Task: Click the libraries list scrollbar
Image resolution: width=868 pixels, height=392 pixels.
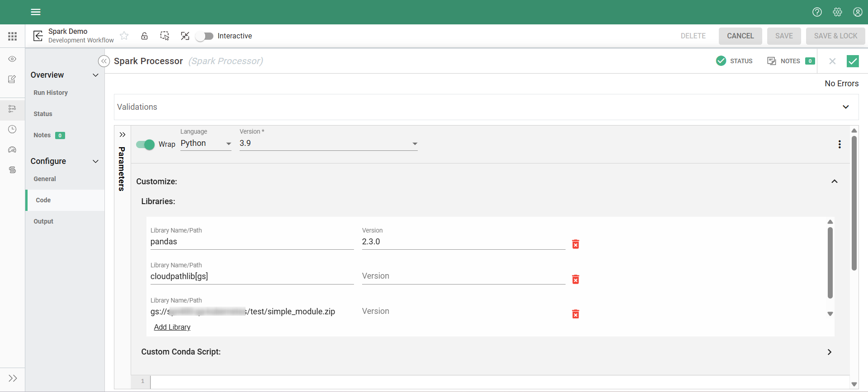Action: click(x=830, y=263)
